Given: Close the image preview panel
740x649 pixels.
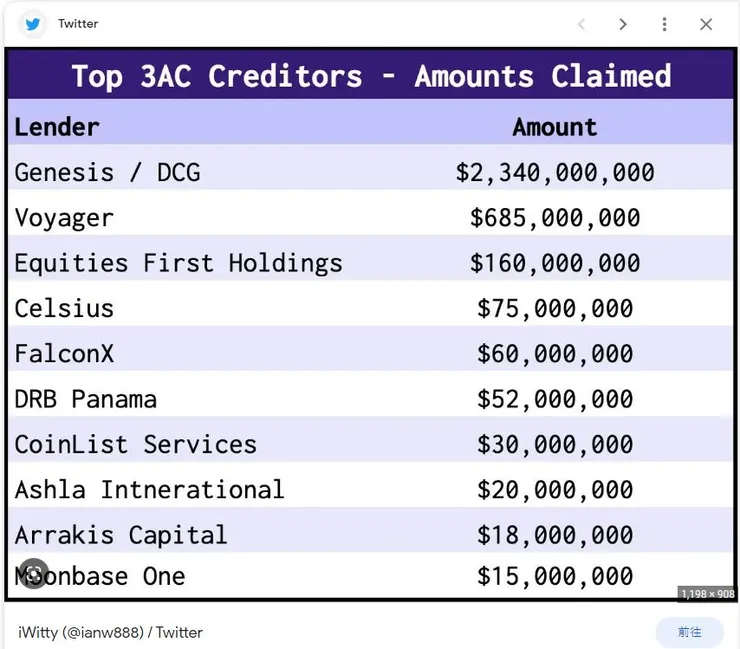Looking at the screenshot, I should [x=706, y=24].
